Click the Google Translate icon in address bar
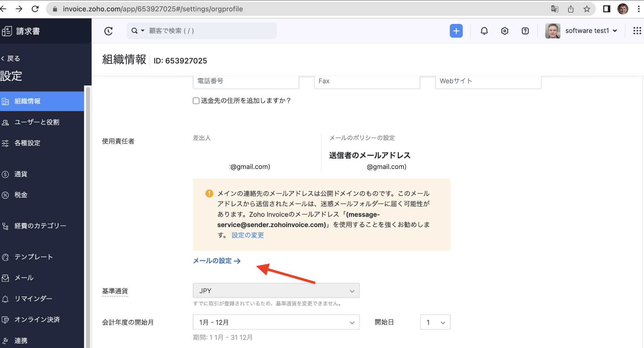644x348 pixels. click(554, 9)
